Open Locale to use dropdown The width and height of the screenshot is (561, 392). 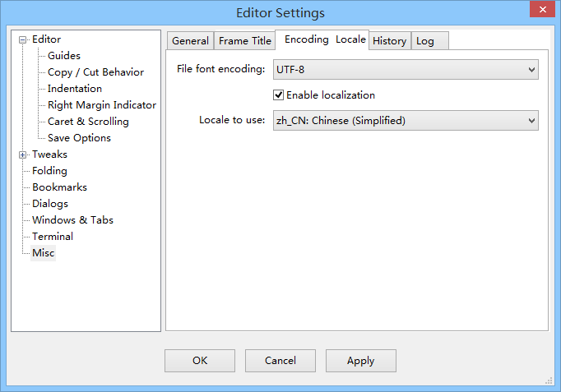[406, 121]
